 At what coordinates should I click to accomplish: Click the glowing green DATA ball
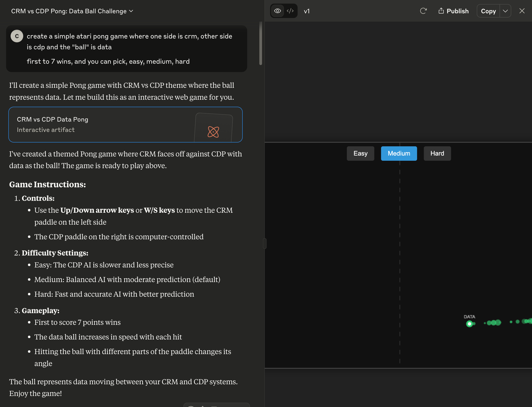point(469,324)
